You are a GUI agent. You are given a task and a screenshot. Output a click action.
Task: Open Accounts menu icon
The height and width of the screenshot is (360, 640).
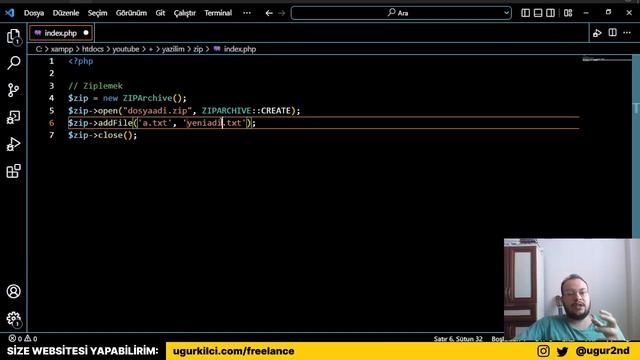[x=13, y=291]
